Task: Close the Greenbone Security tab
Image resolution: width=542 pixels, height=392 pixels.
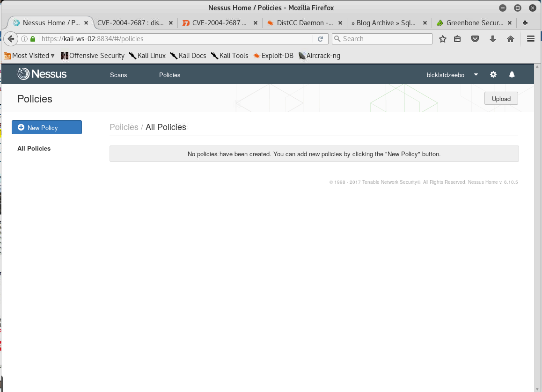Action: (x=510, y=23)
